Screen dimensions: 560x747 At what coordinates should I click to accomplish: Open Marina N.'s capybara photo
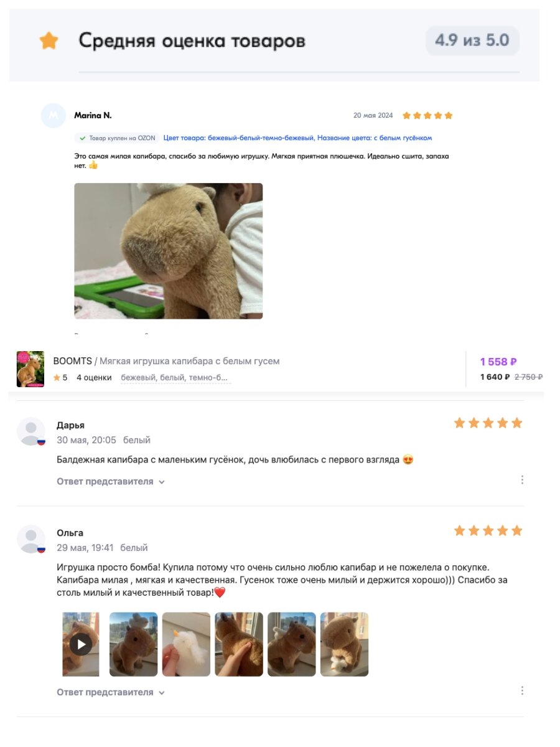point(169,251)
